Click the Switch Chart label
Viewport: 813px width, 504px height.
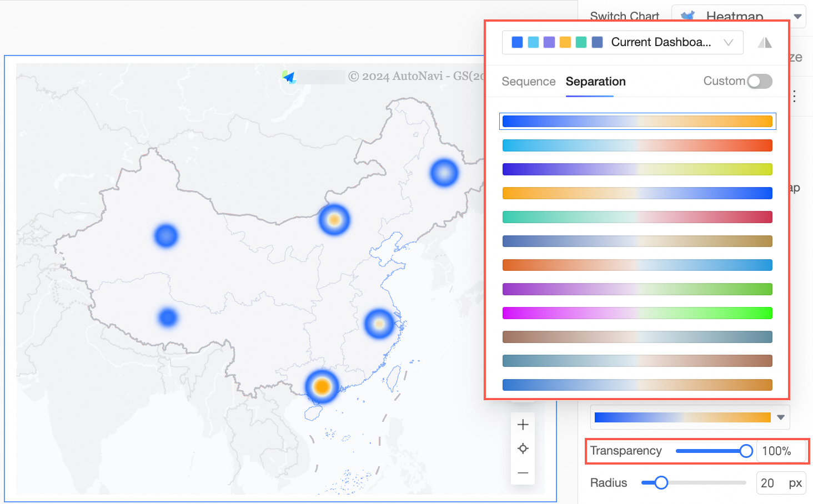624,16
